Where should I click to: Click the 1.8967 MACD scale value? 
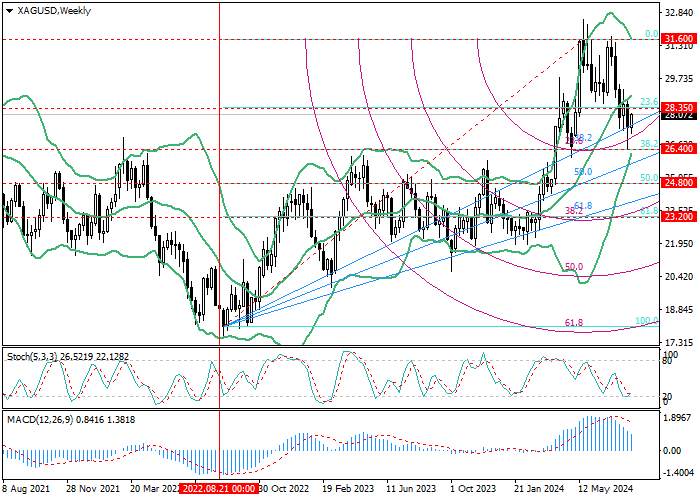[x=678, y=417]
